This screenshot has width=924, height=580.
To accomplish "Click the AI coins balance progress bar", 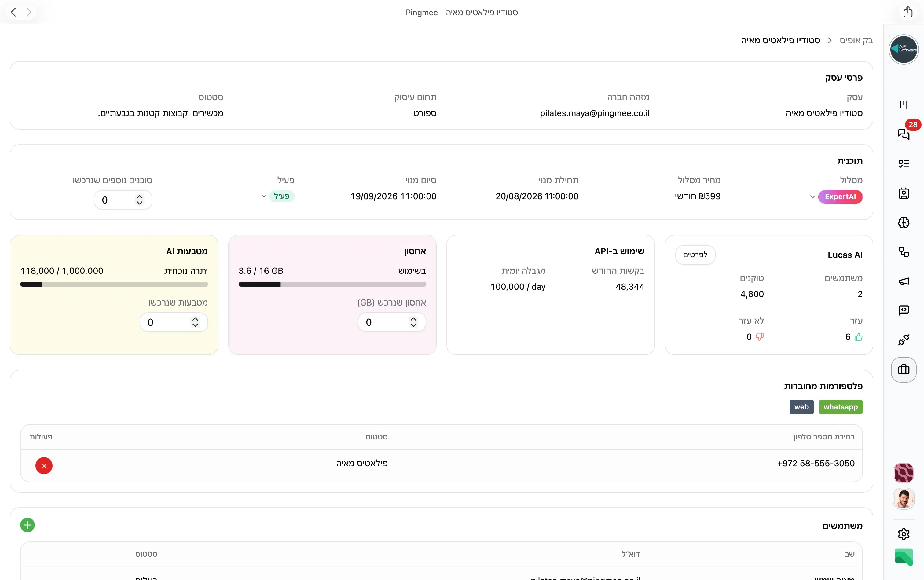I will click(x=114, y=284).
